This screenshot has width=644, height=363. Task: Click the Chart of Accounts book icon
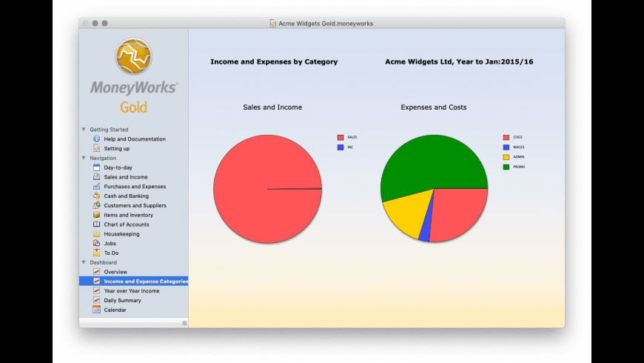tap(96, 224)
